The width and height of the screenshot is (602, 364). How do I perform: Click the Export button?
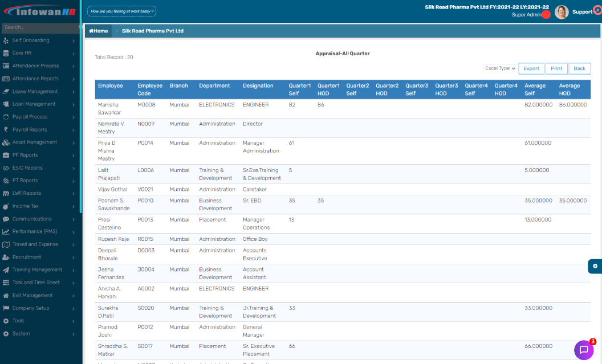531,68
